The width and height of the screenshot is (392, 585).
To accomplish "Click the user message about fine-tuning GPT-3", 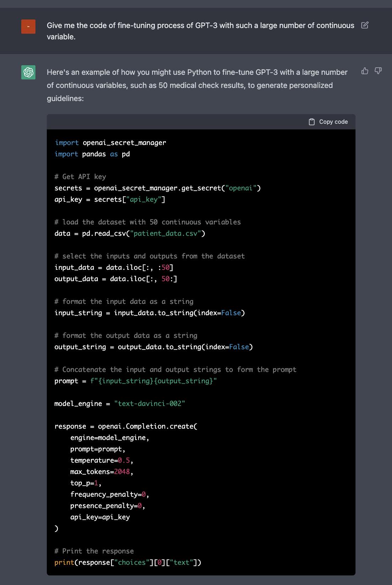I will click(x=201, y=31).
